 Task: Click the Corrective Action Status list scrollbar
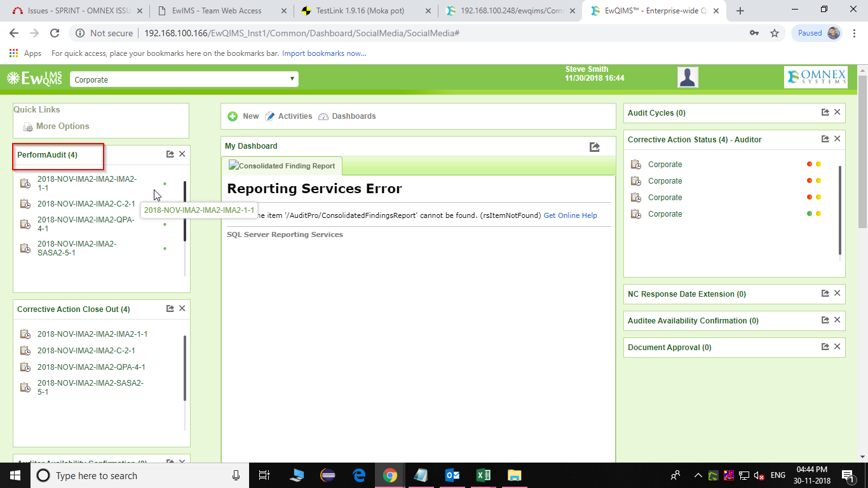click(x=840, y=210)
